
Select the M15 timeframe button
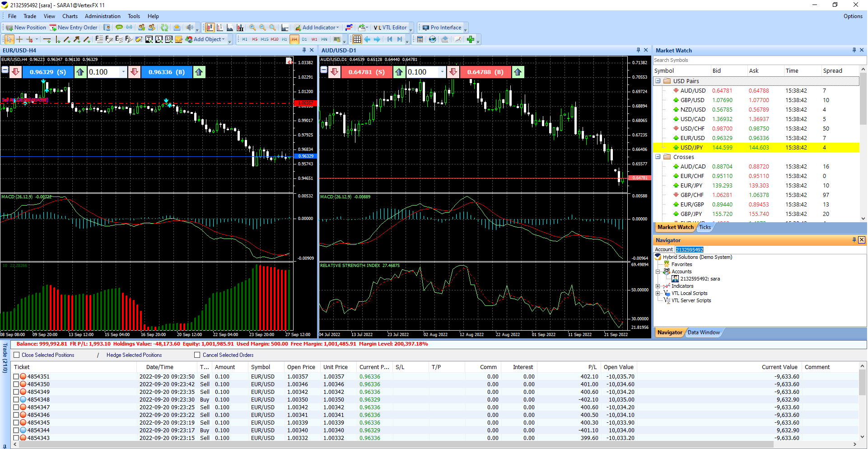(264, 39)
